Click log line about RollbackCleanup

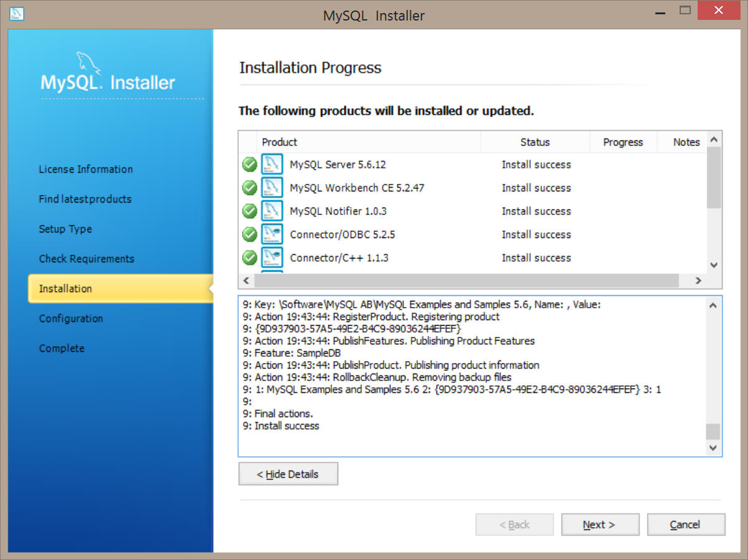click(377, 377)
